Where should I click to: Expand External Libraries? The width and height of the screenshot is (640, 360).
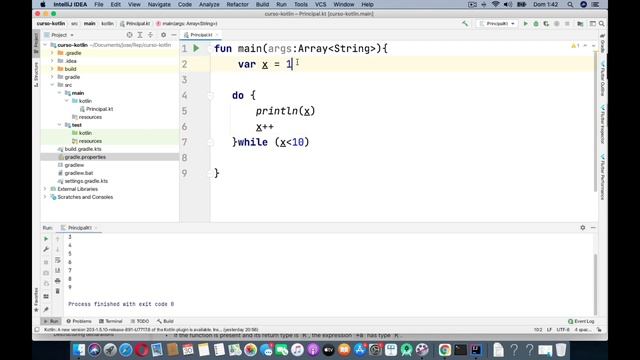45,189
